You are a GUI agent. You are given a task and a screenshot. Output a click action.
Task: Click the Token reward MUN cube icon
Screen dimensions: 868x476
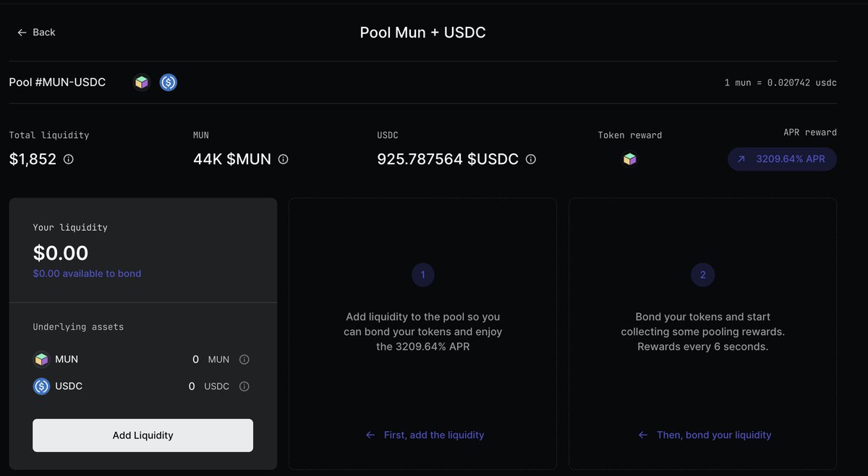pos(630,159)
